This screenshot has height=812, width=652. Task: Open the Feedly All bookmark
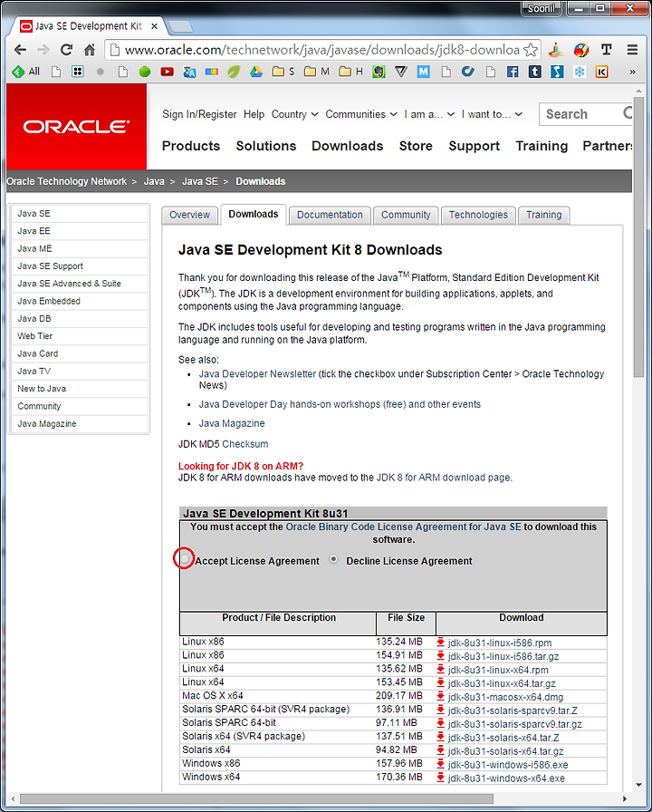click(26, 72)
